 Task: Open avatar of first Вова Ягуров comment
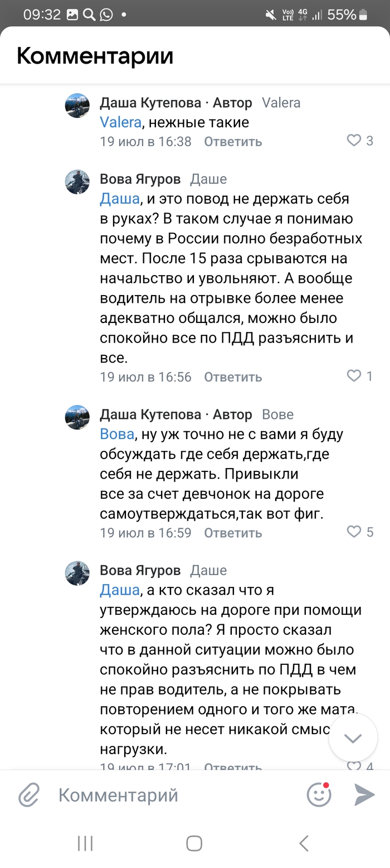pos(77,182)
